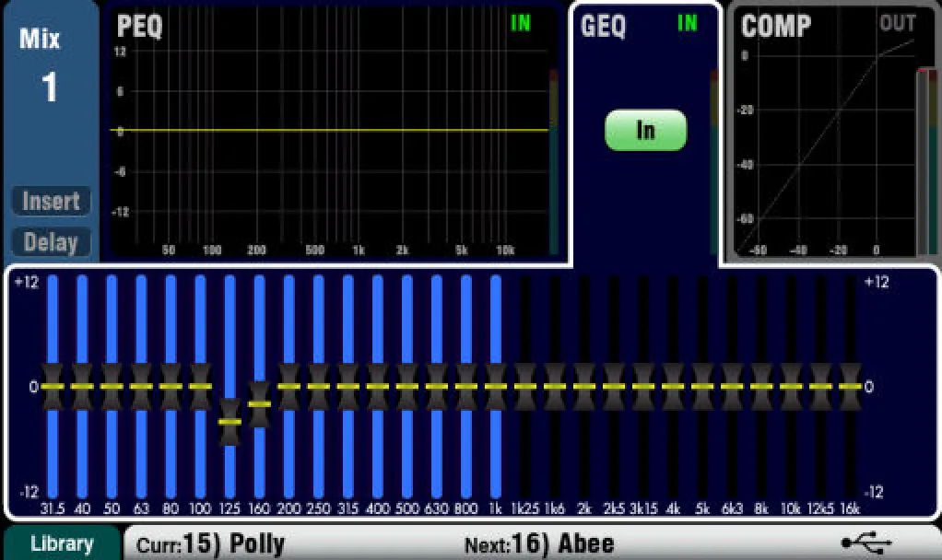
Task: Click the 2k GEQ fader
Action: click(584, 387)
